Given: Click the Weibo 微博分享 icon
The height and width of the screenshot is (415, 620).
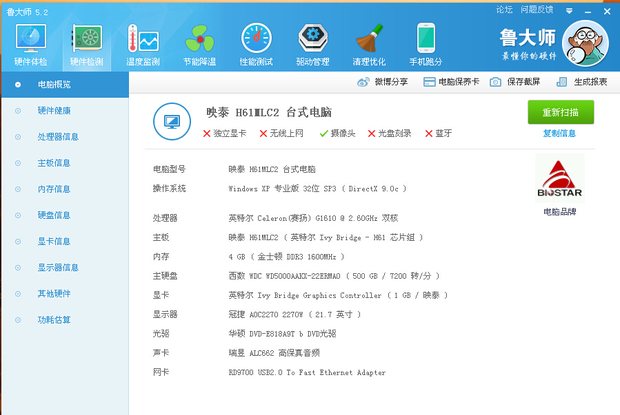Looking at the screenshot, I should (x=363, y=82).
